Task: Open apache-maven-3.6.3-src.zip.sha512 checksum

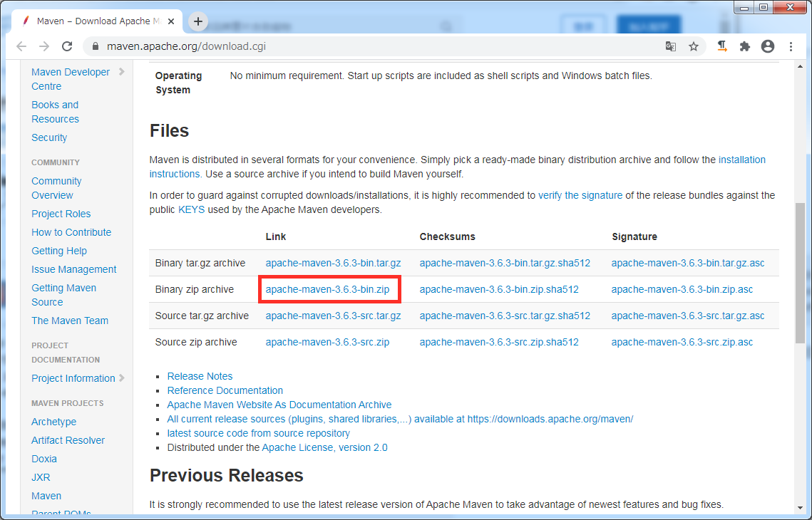Action: [x=499, y=343]
